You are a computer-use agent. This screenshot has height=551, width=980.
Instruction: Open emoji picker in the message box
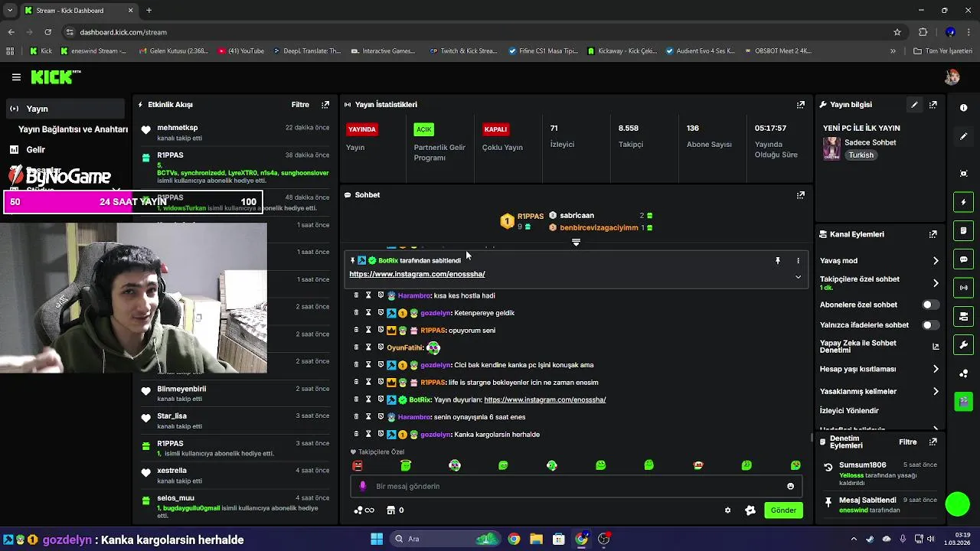click(x=790, y=486)
